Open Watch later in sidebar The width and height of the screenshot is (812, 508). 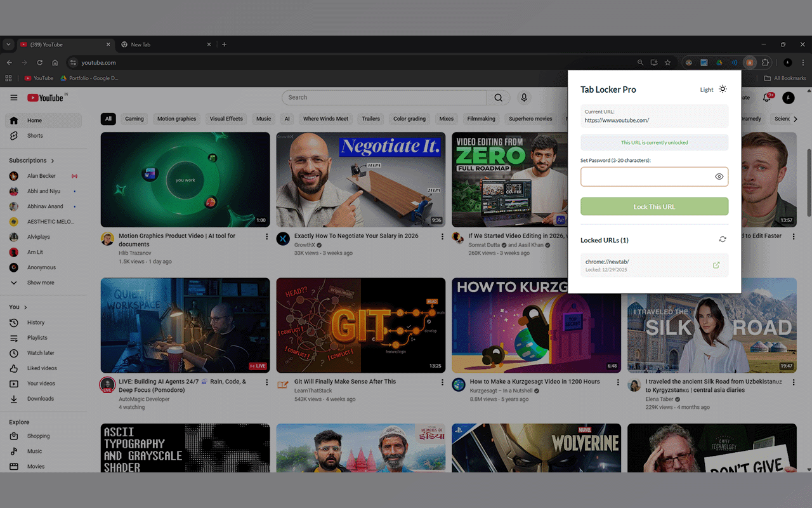click(43, 353)
